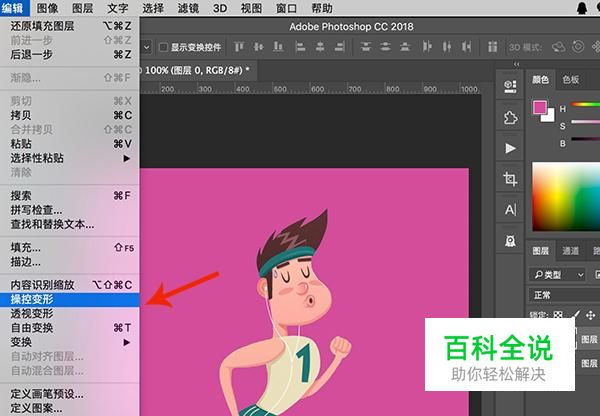Select document tab 100% (图层 0, RGB/8#)
Screen dimensions: 600x416
coord(197,70)
